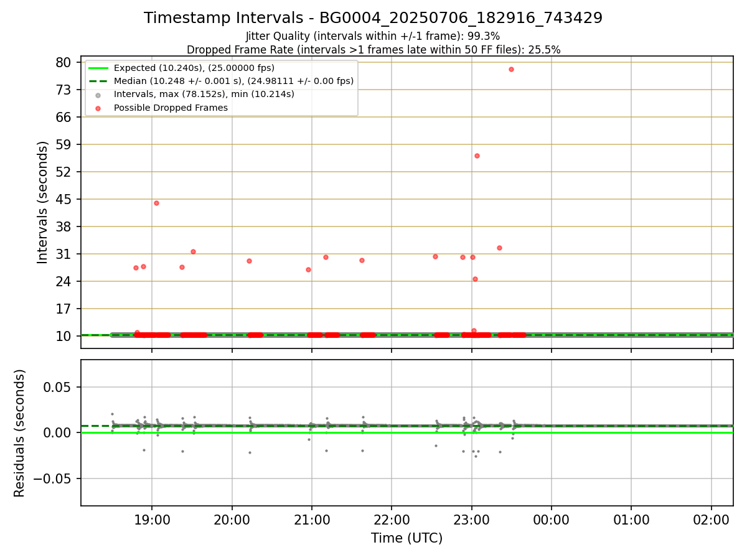Viewport: 747px width, 560px height.
Task: Click the 19:00 tick label on time axis
Action: click(152, 518)
